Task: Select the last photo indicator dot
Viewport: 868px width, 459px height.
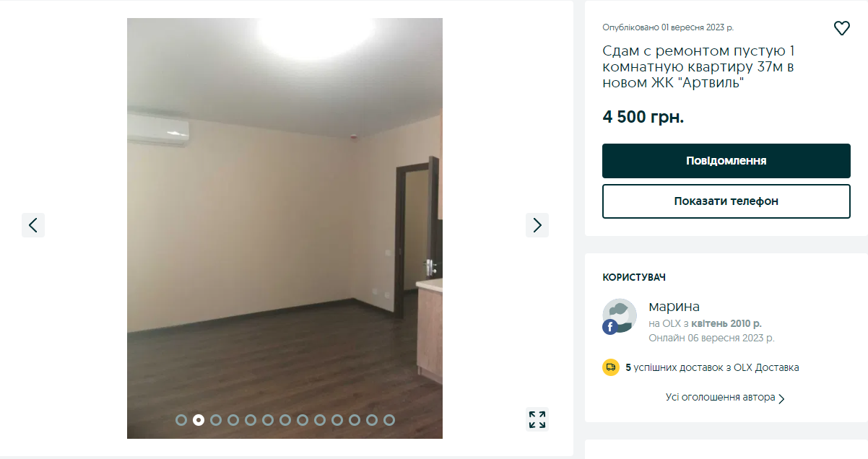Action: pos(389,419)
